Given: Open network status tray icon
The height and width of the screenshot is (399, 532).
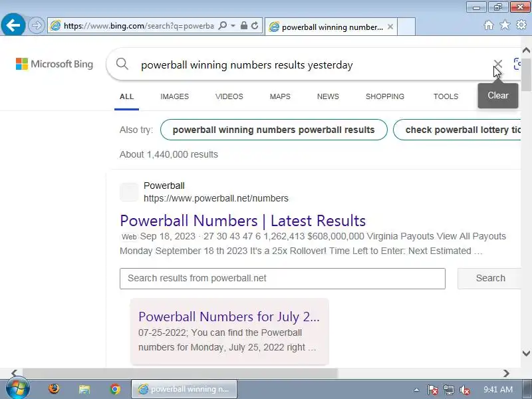Looking at the screenshot, I should [x=448, y=390].
